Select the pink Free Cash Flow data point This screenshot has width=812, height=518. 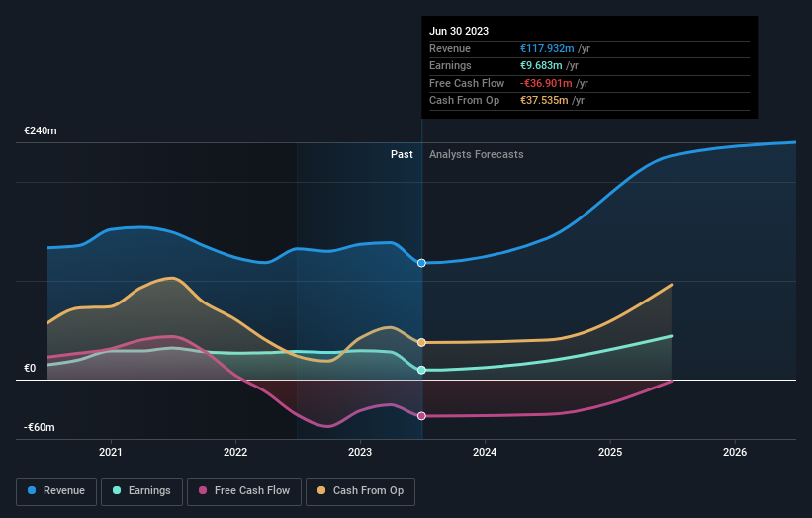coord(421,416)
